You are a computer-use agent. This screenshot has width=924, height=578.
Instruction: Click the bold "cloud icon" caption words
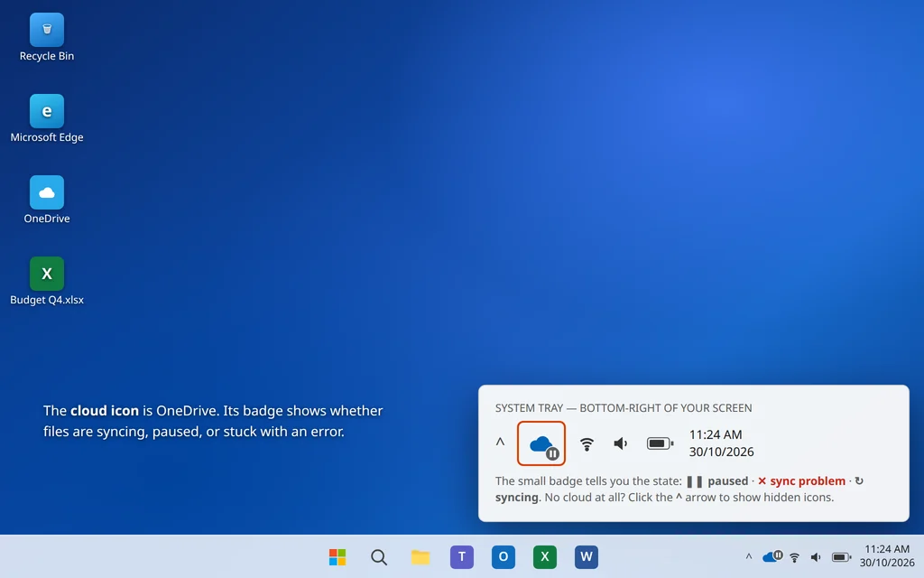[105, 411]
